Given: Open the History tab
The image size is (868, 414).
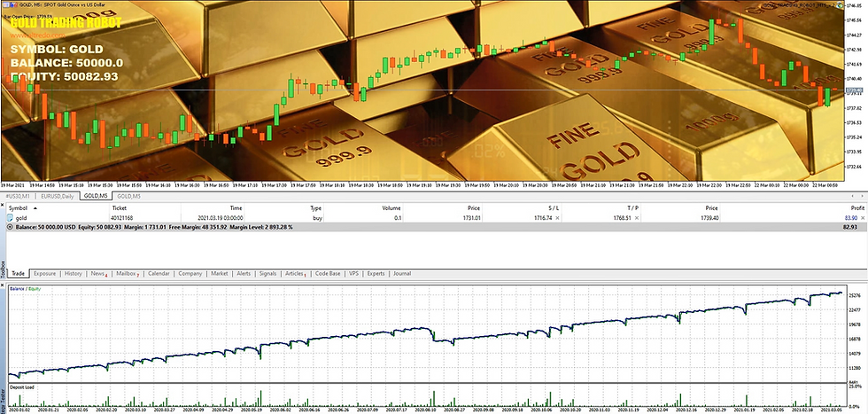Looking at the screenshot, I should [x=73, y=274].
